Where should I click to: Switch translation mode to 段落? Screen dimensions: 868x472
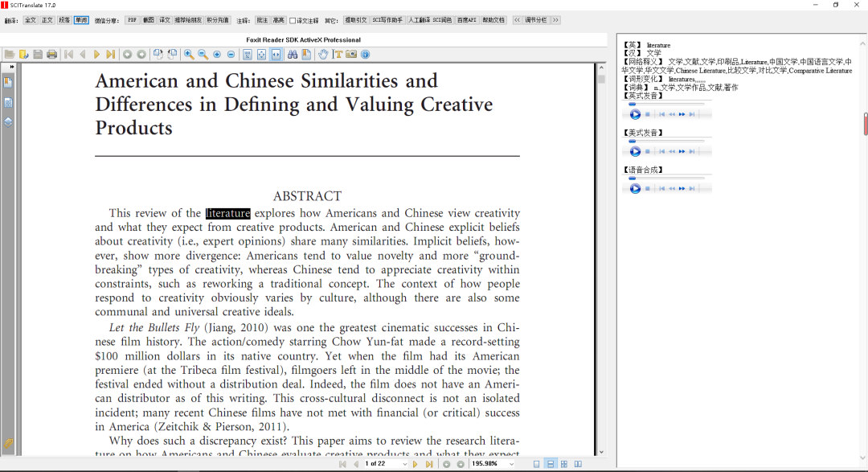point(64,20)
